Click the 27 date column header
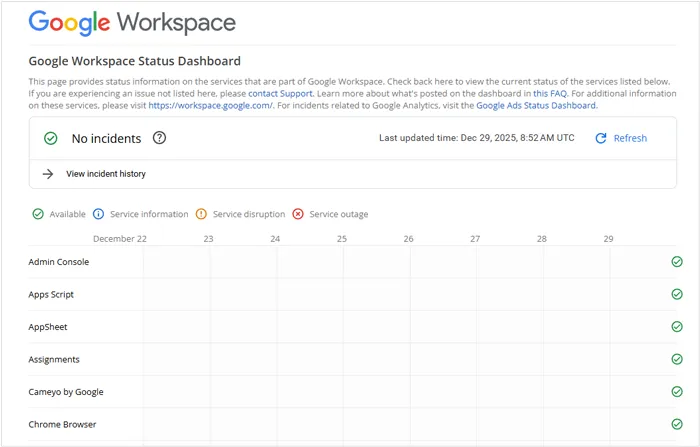Viewport: 700px width, 447px height. click(x=475, y=239)
